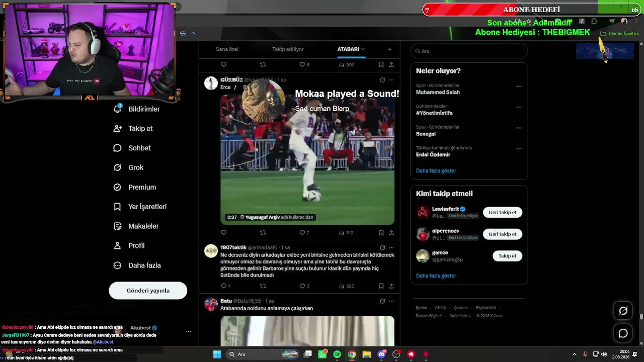Screen dimensions: 644x362
Task: Open the Muhammed Salah trending topic
Action: click(438, 92)
